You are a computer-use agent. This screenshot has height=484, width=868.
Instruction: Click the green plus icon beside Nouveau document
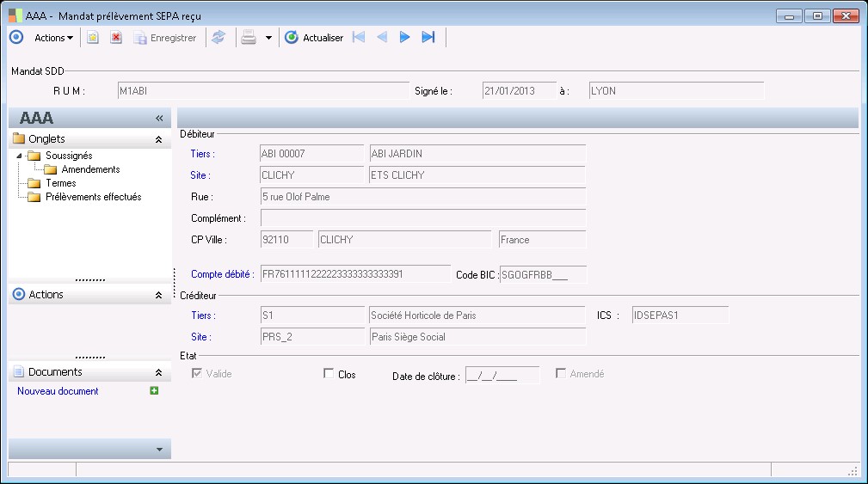pos(154,391)
